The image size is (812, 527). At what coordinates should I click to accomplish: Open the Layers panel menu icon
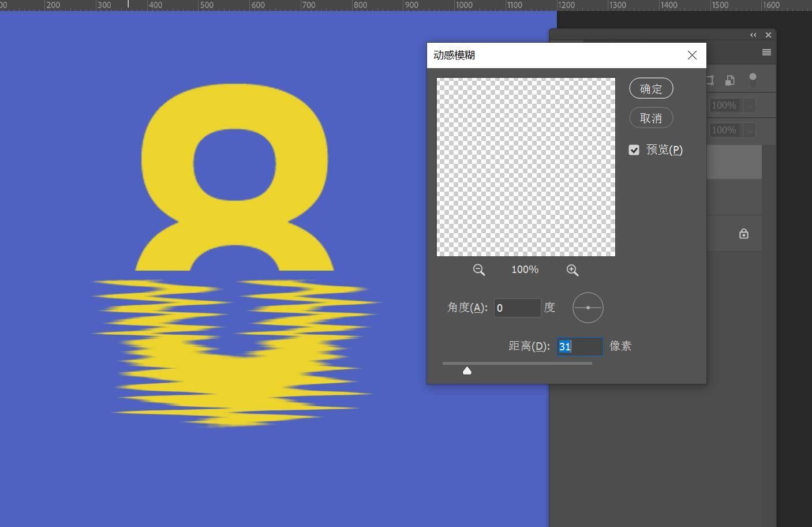[x=766, y=53]
